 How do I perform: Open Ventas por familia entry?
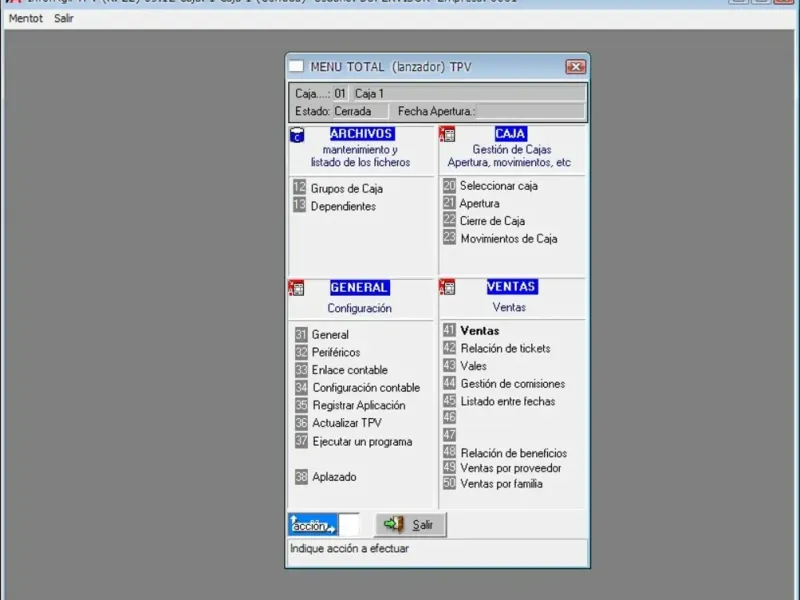pos(501,484)
